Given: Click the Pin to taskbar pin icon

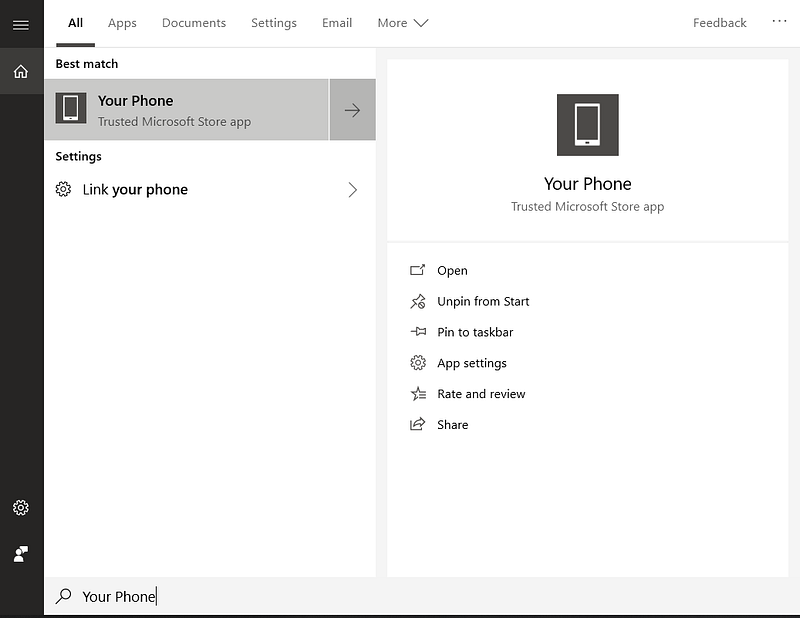Looking at the screenshot, I should 418,332.
